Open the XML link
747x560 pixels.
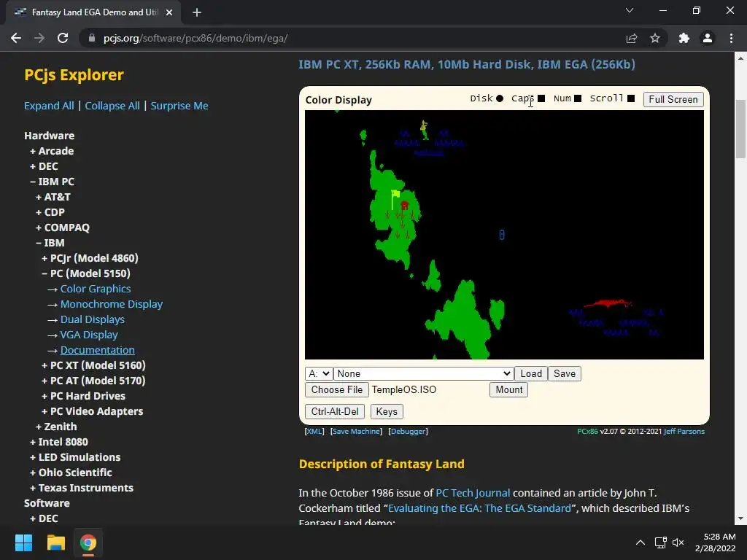click(314, 431)
